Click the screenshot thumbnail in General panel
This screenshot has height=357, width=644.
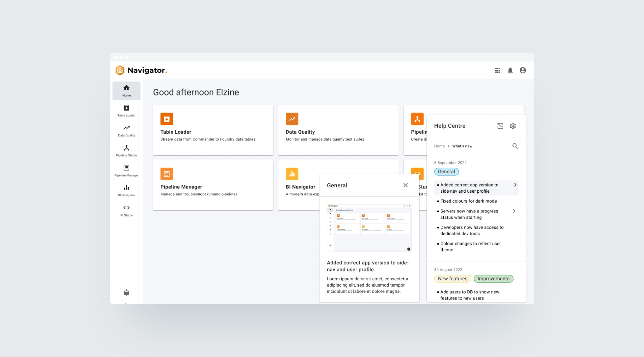pyautogui.click(x=369, y=228)
